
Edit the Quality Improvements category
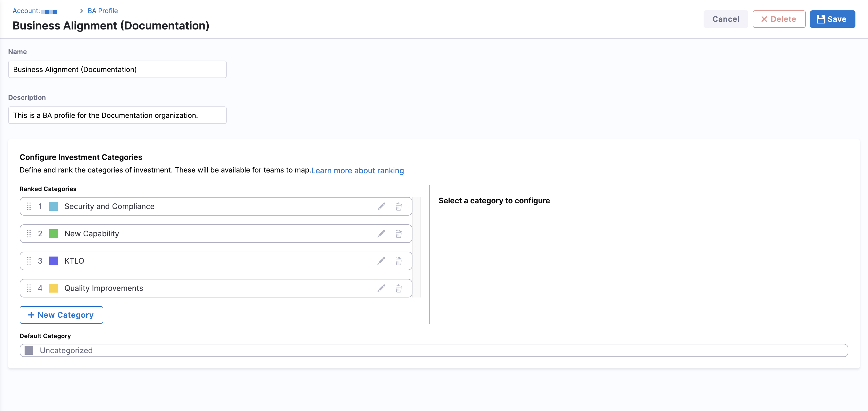(x=381, y=288)
